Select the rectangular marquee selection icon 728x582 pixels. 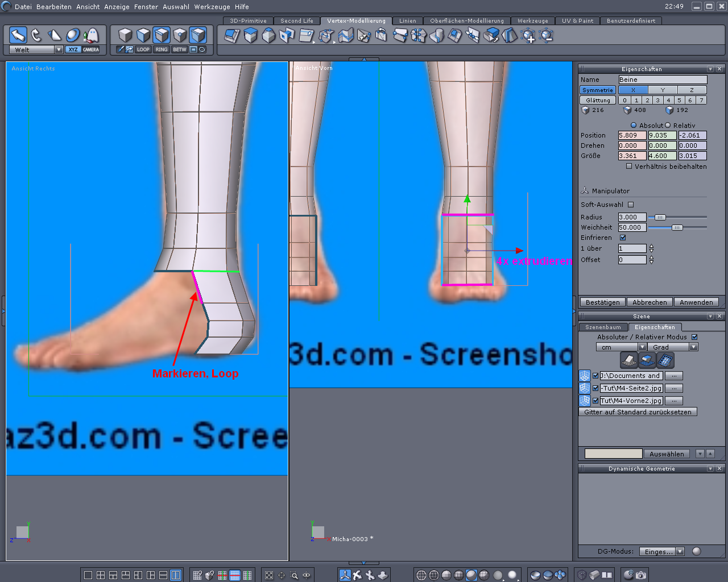[x=193, y=49]
